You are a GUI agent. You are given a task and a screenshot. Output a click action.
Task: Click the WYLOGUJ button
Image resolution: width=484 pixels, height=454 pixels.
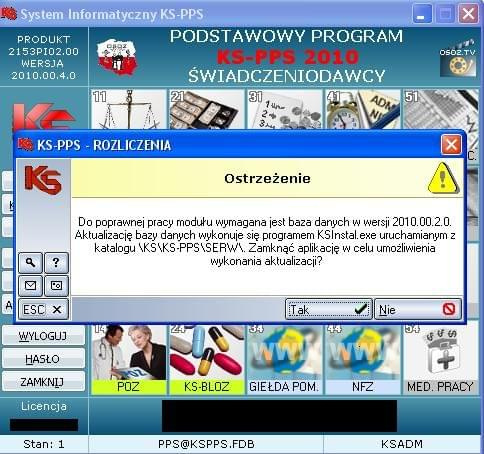[x=43, y=336]
